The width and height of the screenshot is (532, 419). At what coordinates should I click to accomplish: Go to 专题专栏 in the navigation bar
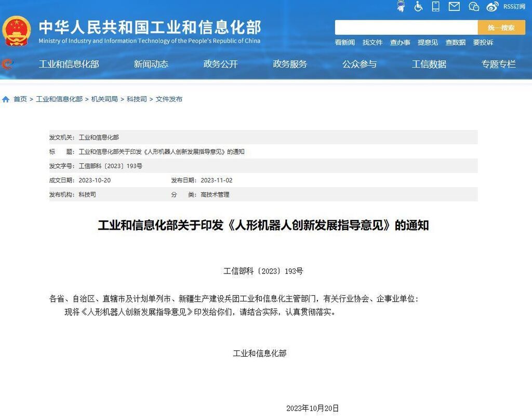click(498, 64)
